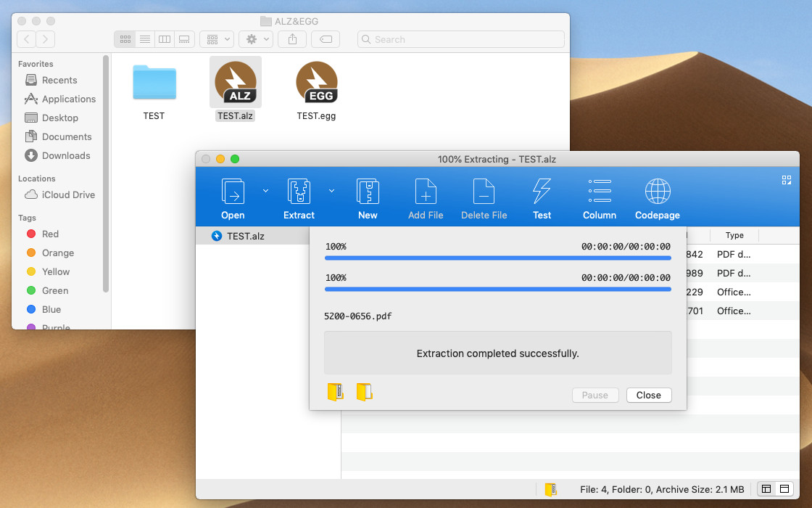Screen dimensions: 812x508
Task: Switch to three-pane layout in the status bar
Action: [x=766, y=489]
